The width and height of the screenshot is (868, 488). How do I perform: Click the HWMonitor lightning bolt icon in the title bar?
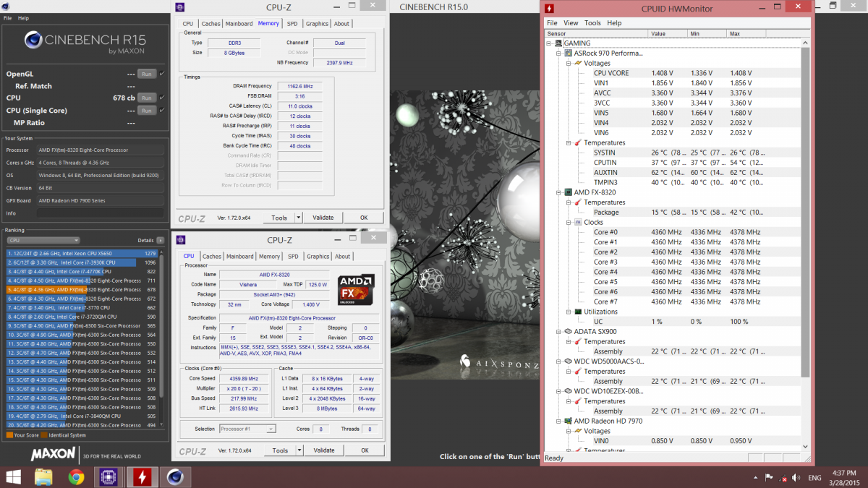tap(550, 9)
